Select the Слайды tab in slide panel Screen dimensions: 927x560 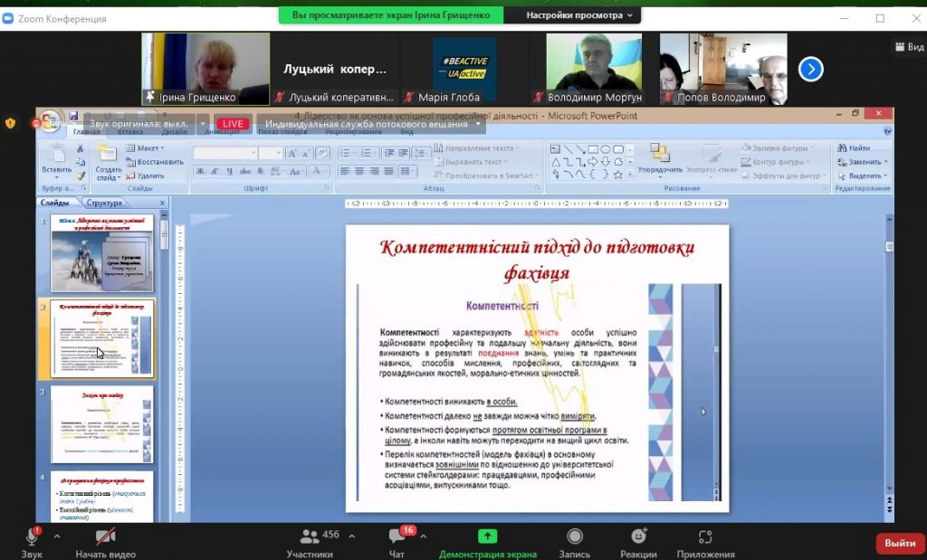point(56,204)
